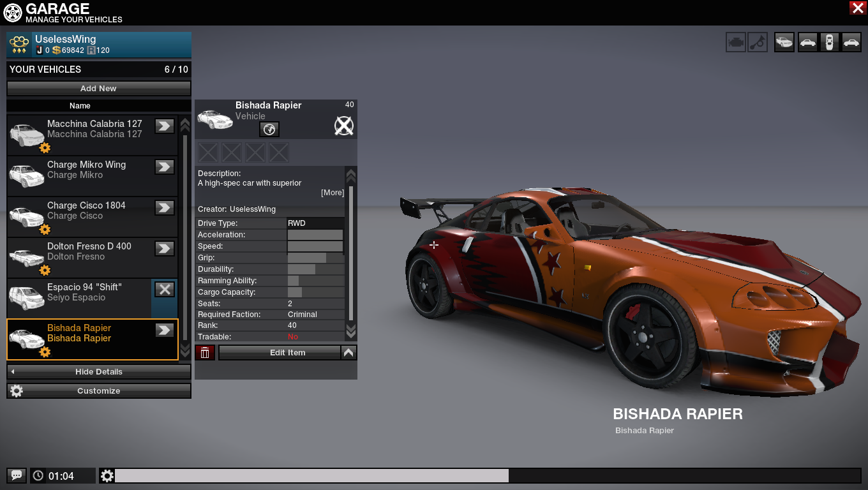Open the chat speech bubble icon
This screenshot has width=868, height=490.
(x=17, y=475)
